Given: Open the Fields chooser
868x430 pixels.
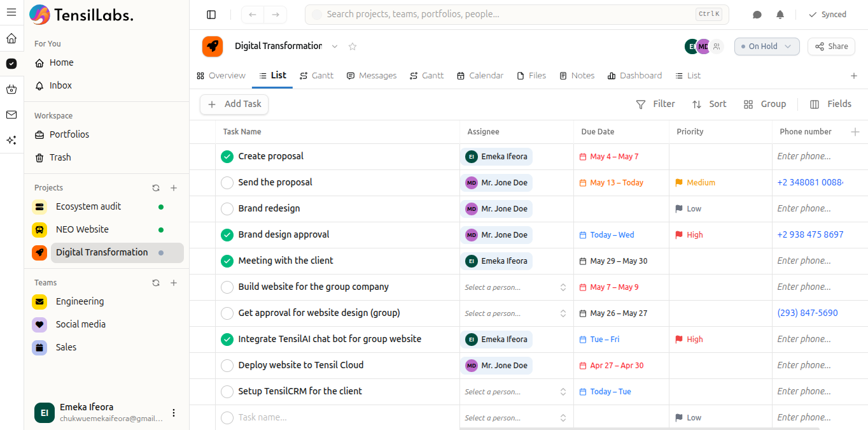Looking at the screenshot, I should (x=830, y=104).
